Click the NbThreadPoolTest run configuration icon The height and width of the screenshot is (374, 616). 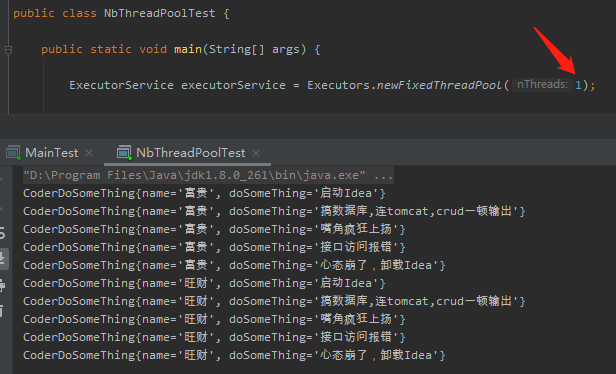click(x=124, y=153)
